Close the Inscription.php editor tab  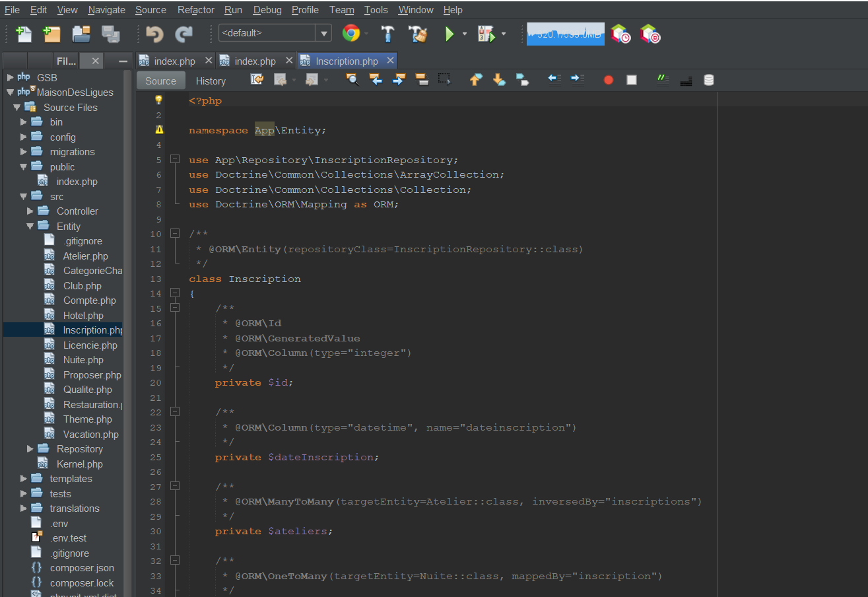390,60
